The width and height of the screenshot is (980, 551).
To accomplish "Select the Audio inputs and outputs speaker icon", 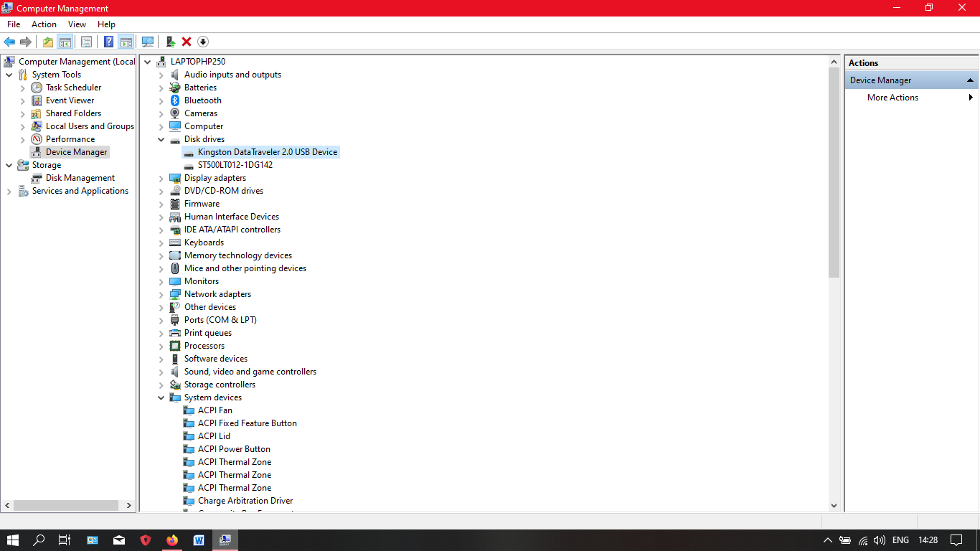I will pyautogui.click(x=174, y=75).
